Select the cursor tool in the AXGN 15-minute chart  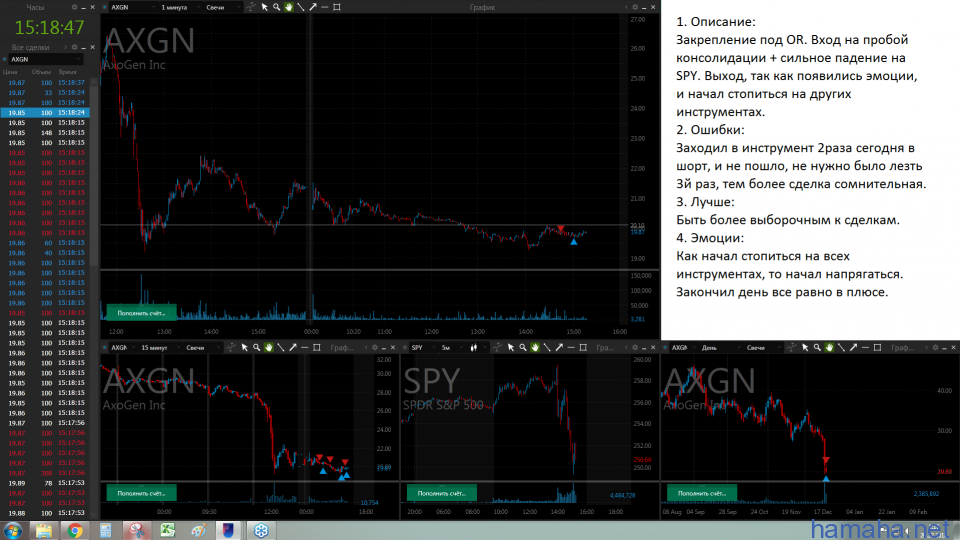(244, 347)
